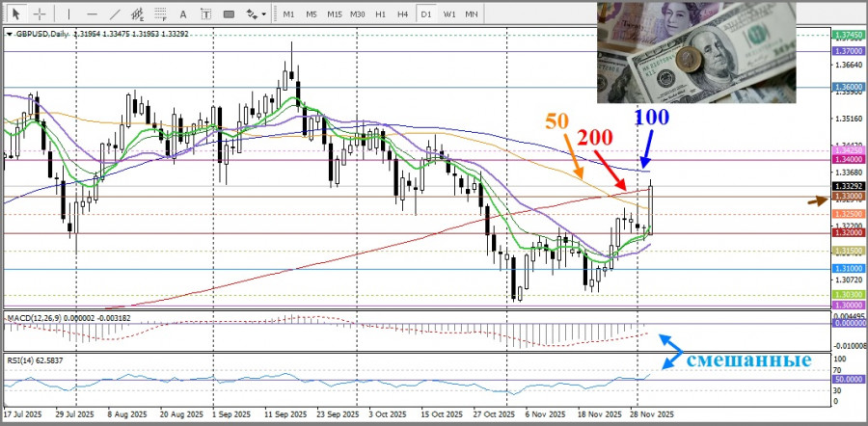Click the banknotes and coin image
The height and width of the screenshot is (426, 868).
pyautogui.click(x=694, y=53)
